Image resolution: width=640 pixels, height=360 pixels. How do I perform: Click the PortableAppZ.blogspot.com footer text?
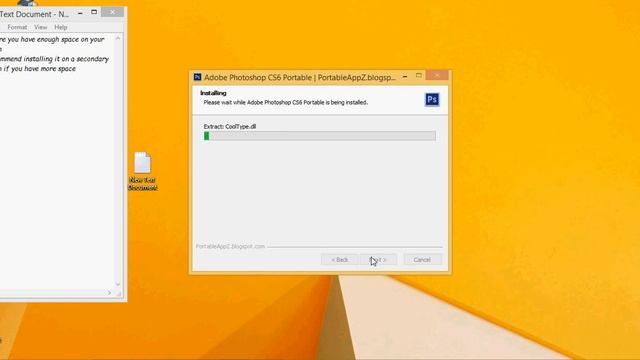[x=230, y=247]
